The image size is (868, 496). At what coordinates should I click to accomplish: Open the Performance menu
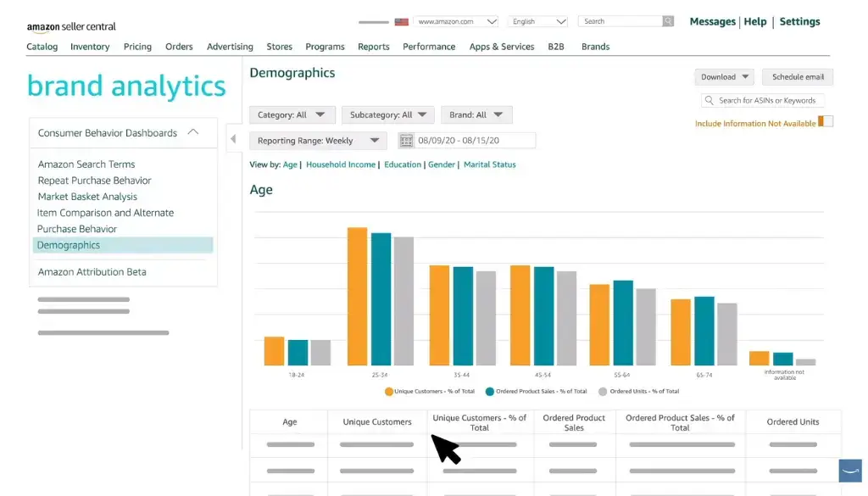pyautogui.click(x=429, y=47)
